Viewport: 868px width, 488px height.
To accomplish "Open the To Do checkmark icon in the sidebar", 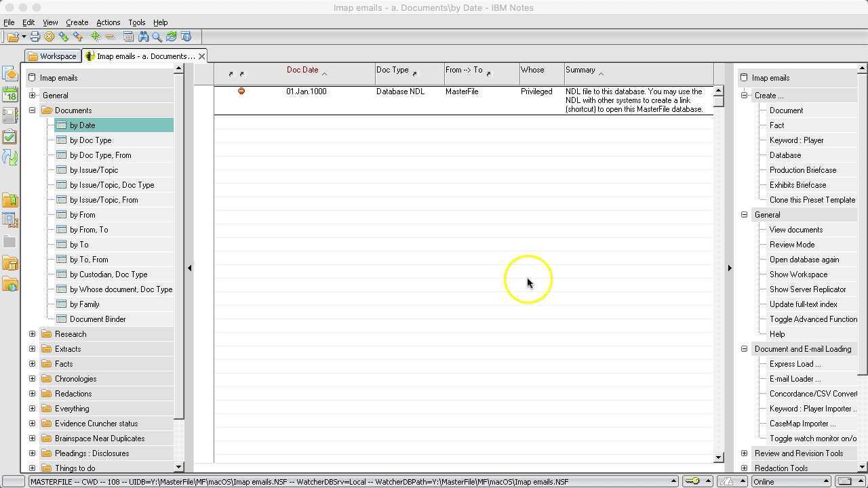I will [x=10, y=137].
